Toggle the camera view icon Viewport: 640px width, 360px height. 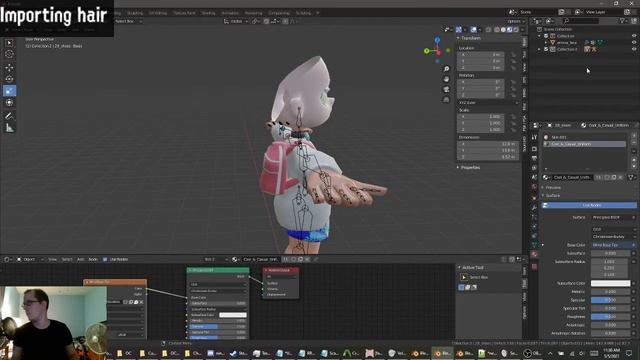446,89
